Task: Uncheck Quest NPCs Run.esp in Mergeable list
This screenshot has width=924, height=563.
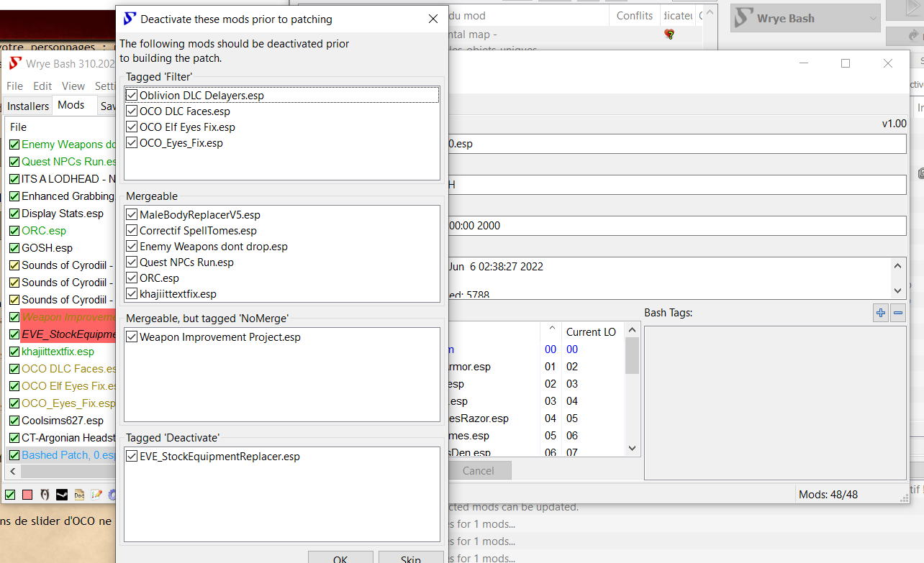Action: click(x=132, y=262)
